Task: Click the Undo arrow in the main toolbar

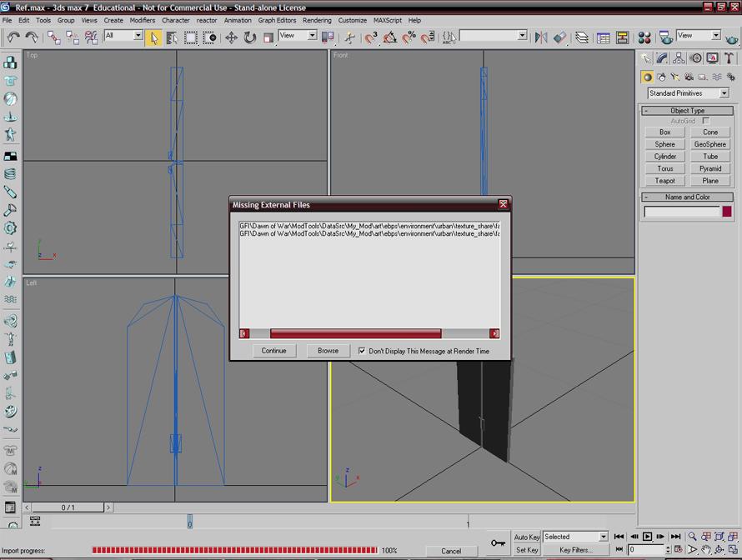Action: coord(13,37)
